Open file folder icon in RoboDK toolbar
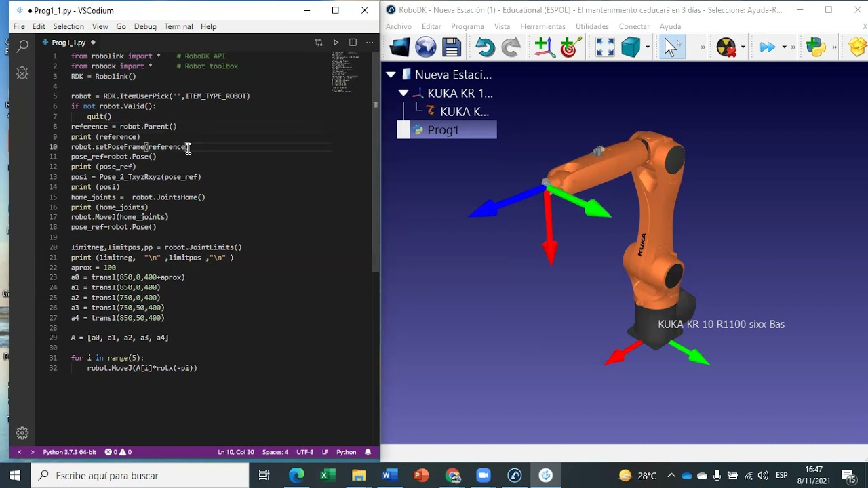The height and width of the screenshot is (488, 868). (x=399, y=47)
